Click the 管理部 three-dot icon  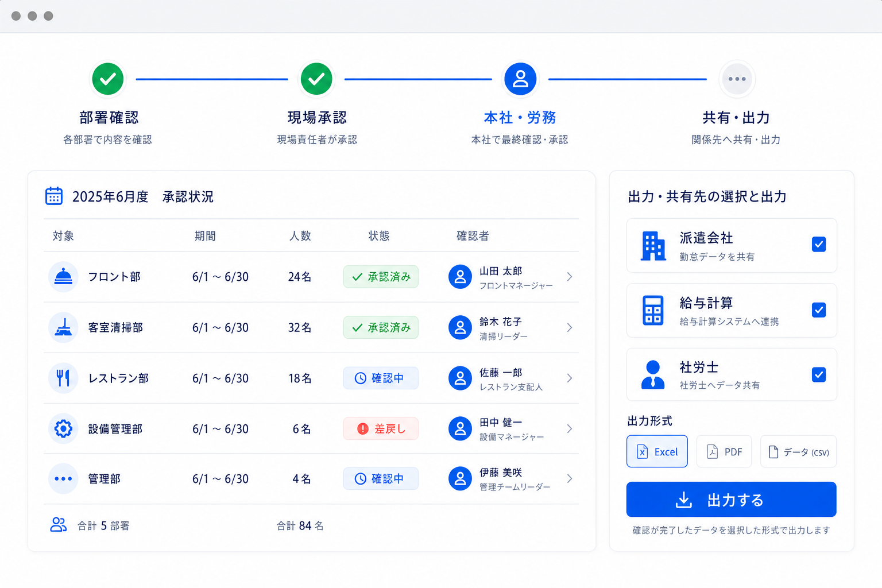coord(63,478)
